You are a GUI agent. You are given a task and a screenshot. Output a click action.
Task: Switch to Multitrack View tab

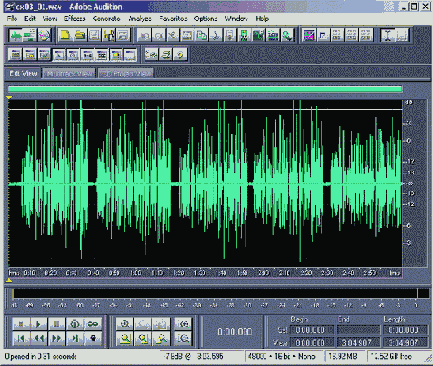click(69, 74)
